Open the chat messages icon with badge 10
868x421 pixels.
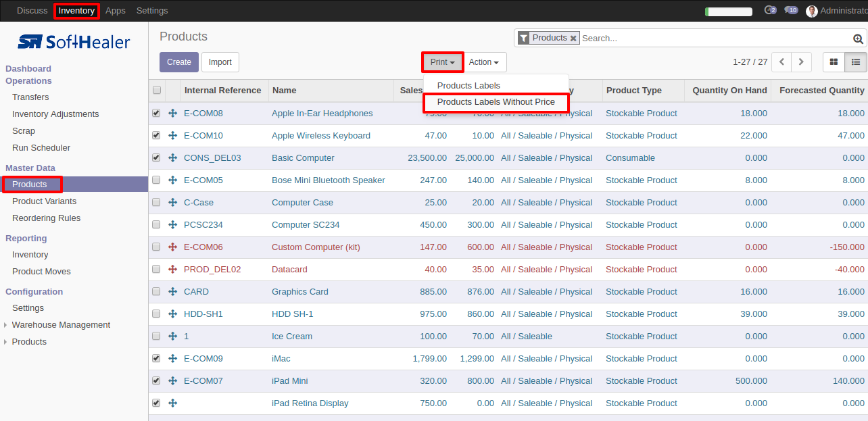791,11
